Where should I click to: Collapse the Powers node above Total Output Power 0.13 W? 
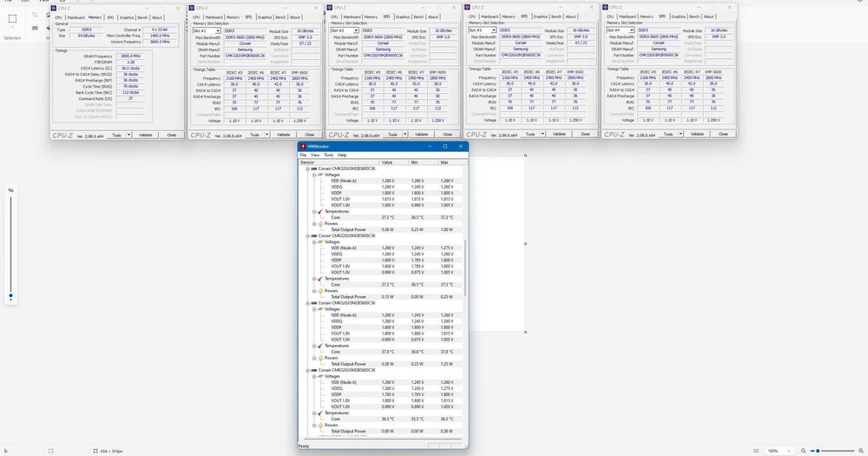coord(314,291)
